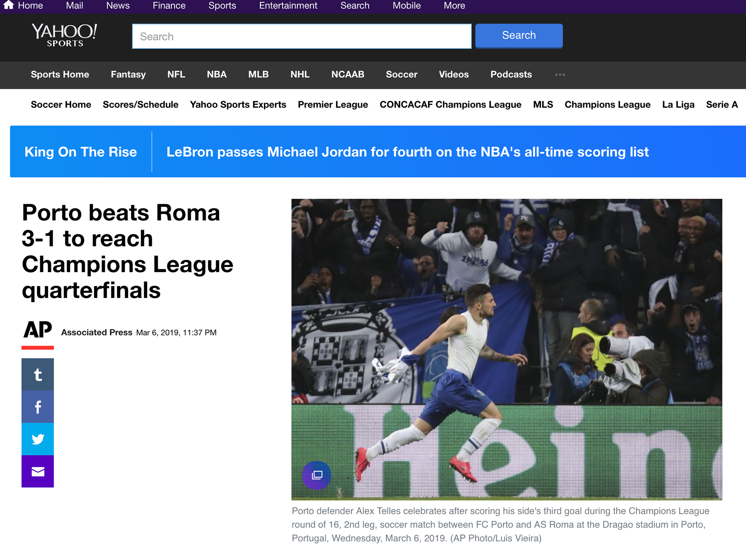Go to Home via house icon
Screen dimensions: 746x560
point(9,5)
